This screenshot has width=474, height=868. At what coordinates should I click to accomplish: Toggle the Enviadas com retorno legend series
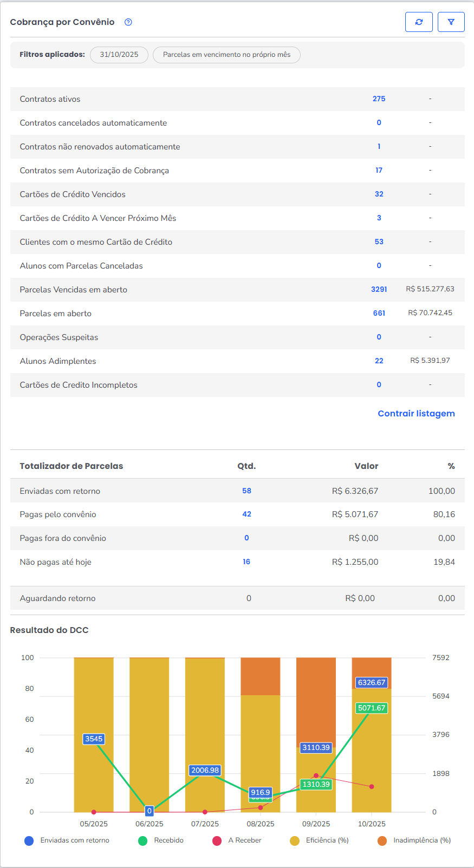click(67, 840)
